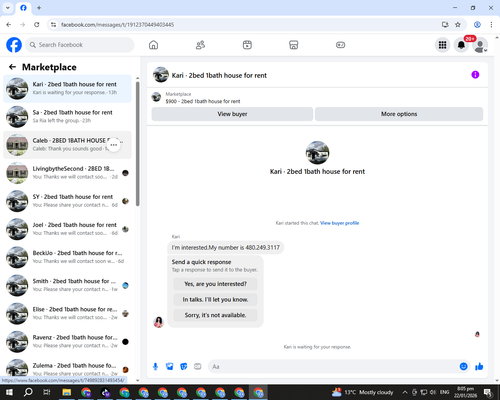Open the Windows notification center

pyautogui.click(x=488, y=392)
